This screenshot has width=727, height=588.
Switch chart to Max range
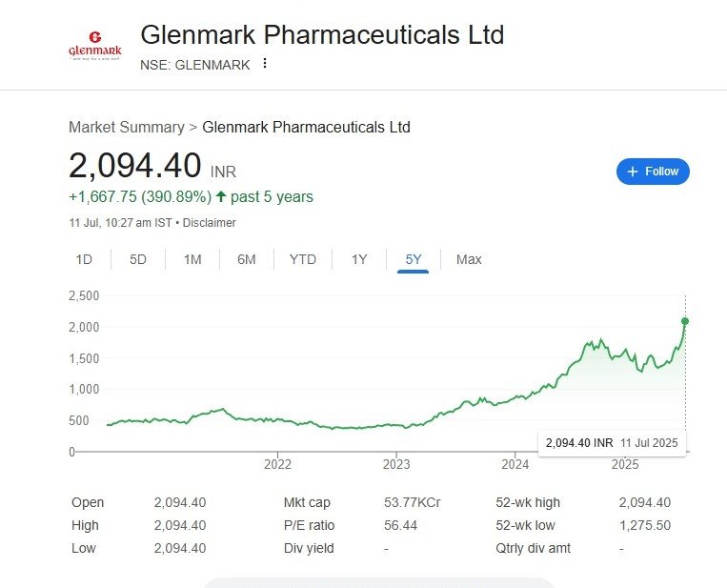point(469,259)
